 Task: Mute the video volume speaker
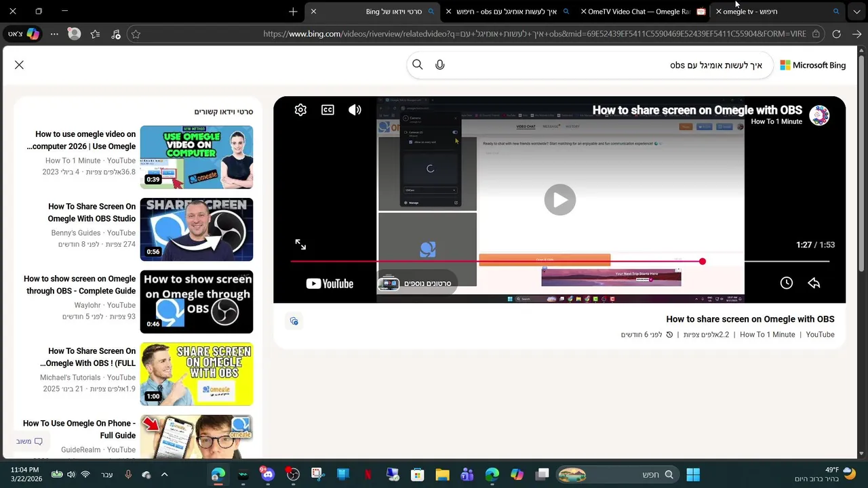[x=355, y=110]
